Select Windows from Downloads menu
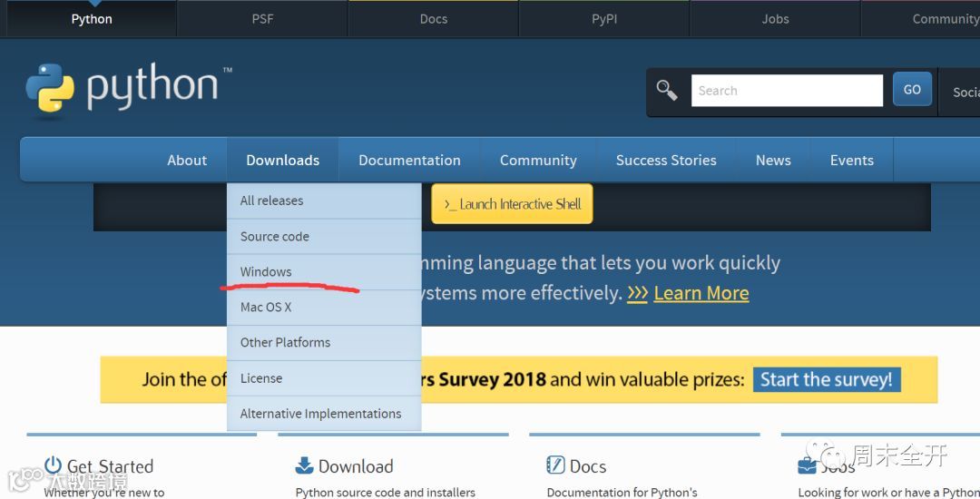 (324, 271)
